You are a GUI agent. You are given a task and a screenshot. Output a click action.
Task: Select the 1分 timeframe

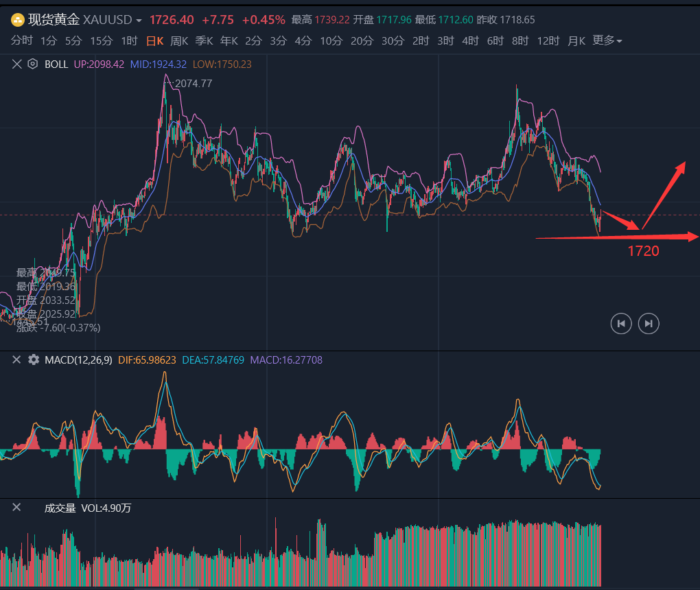pos(49,41)
